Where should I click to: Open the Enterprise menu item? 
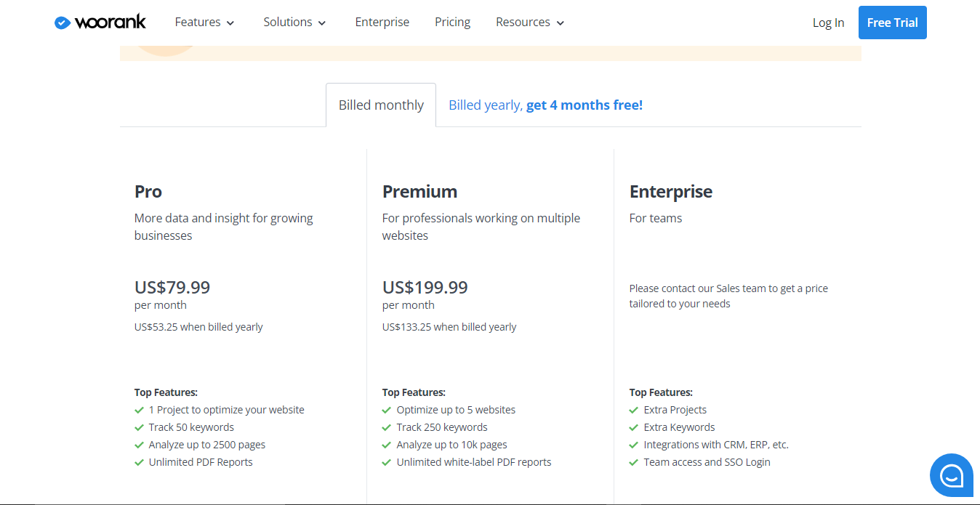[x=382, y=23]
